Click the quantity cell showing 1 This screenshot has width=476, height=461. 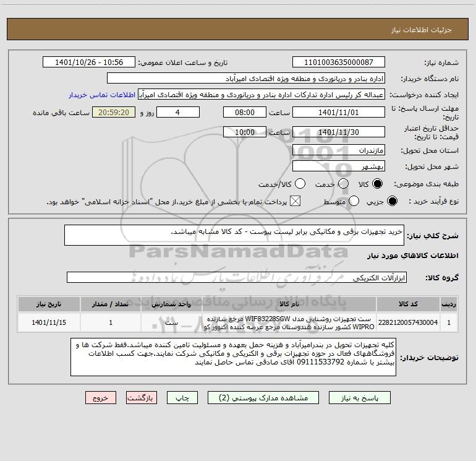(111, 322)
